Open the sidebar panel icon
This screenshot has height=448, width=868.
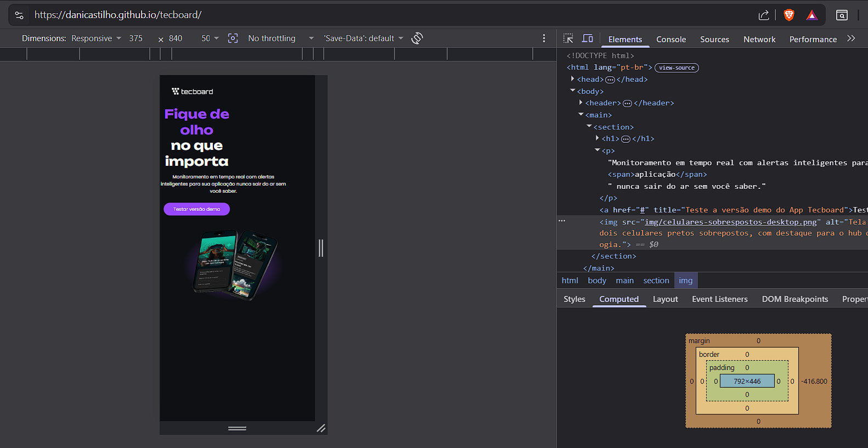coord(842,15)
